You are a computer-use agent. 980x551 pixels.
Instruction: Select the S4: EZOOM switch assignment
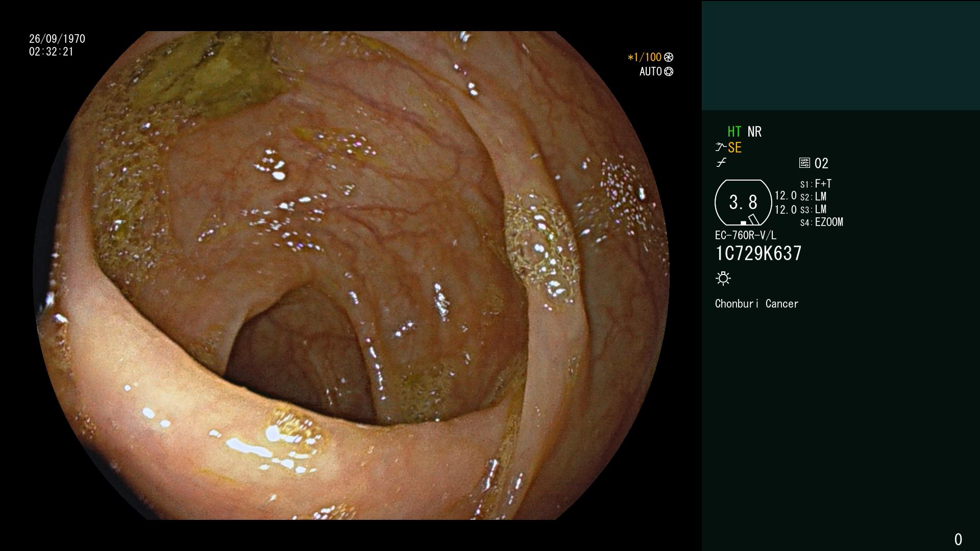pyautogui.click(x=822, y=222)
